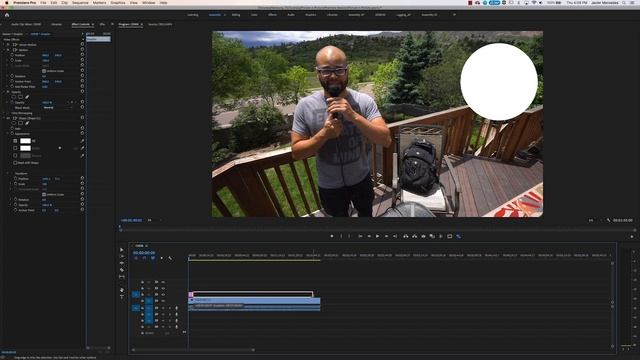Image resolution: width=640 pixels, height=360 pixels.
Task: Click the Export Frame camera button
Action: 423,236
